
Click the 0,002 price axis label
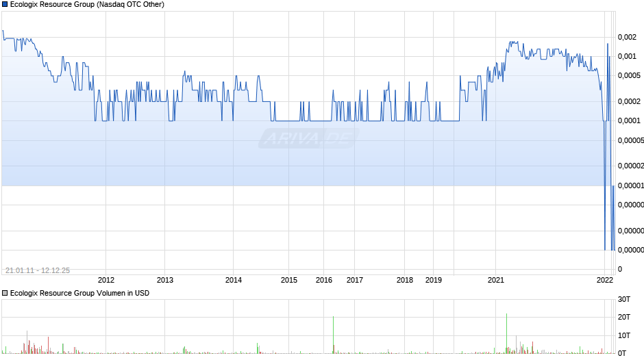tap(627, 38)
